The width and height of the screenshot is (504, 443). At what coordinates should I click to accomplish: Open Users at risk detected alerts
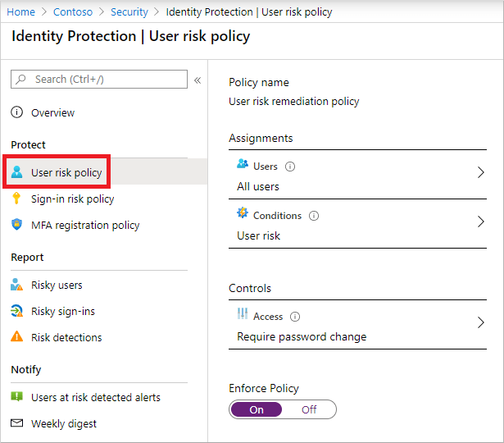click(95, 397)
